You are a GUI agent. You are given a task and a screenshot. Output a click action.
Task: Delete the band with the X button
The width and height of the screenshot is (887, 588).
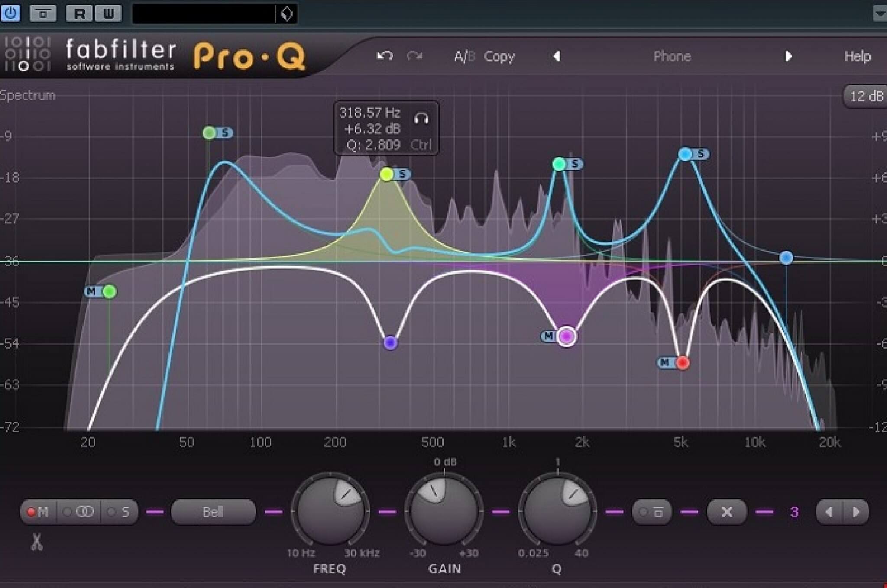(727, 512)
